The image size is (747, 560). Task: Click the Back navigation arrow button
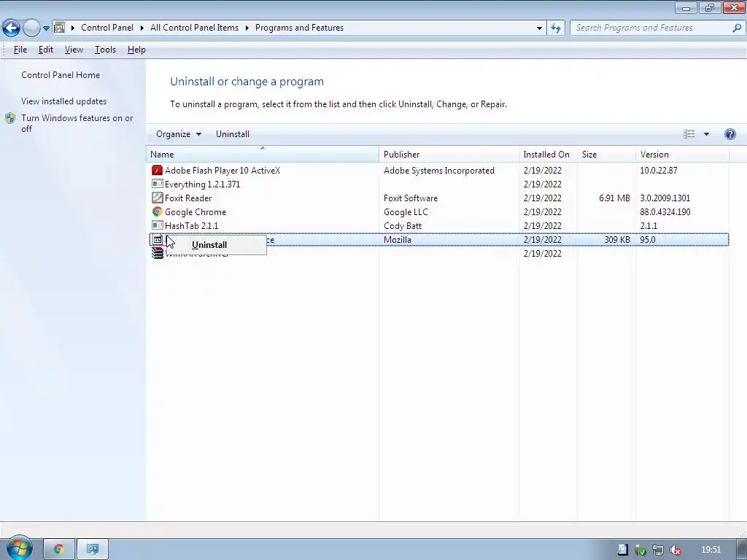pos(12,28)
